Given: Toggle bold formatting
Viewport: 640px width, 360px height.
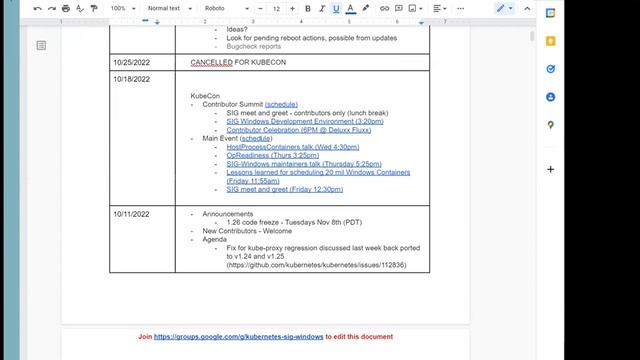Looking at the screenshot, I should pos(308,9).
